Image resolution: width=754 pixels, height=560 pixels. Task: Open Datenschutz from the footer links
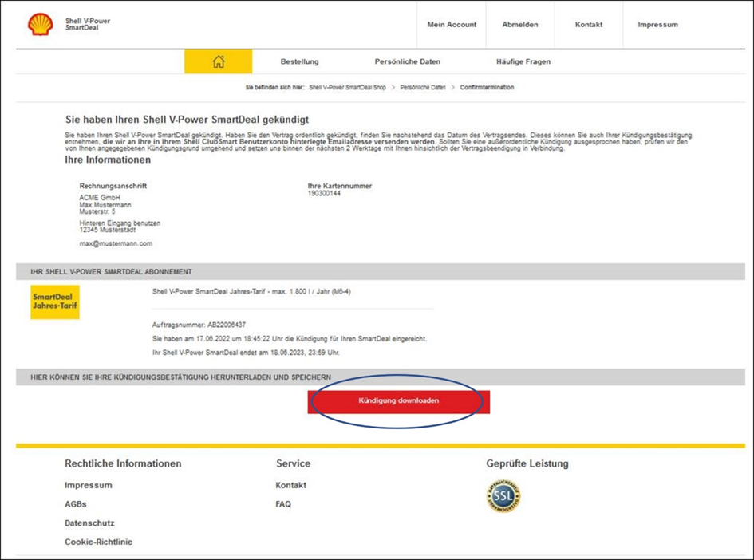point(90,523)
